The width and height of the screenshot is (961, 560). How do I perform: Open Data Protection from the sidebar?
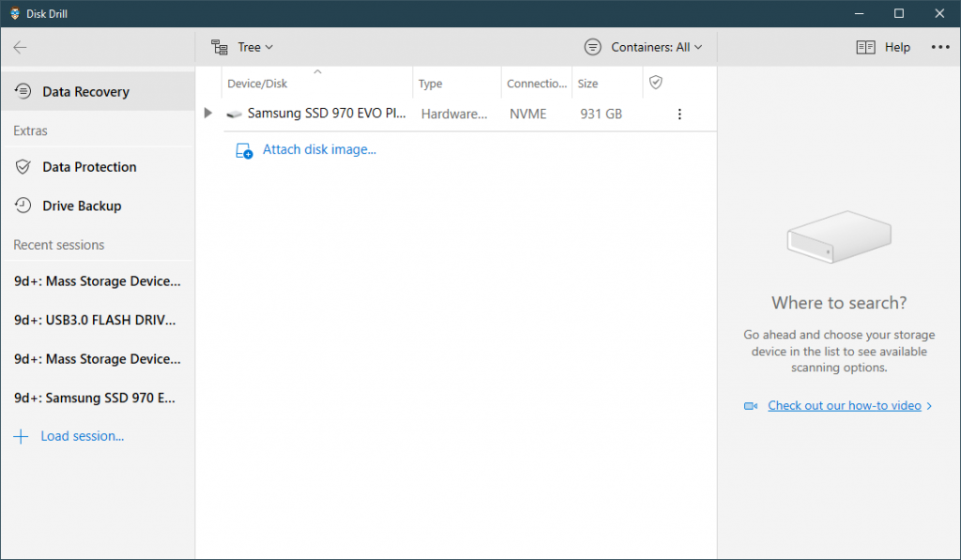pyautogui.click(x=89, y=167)
